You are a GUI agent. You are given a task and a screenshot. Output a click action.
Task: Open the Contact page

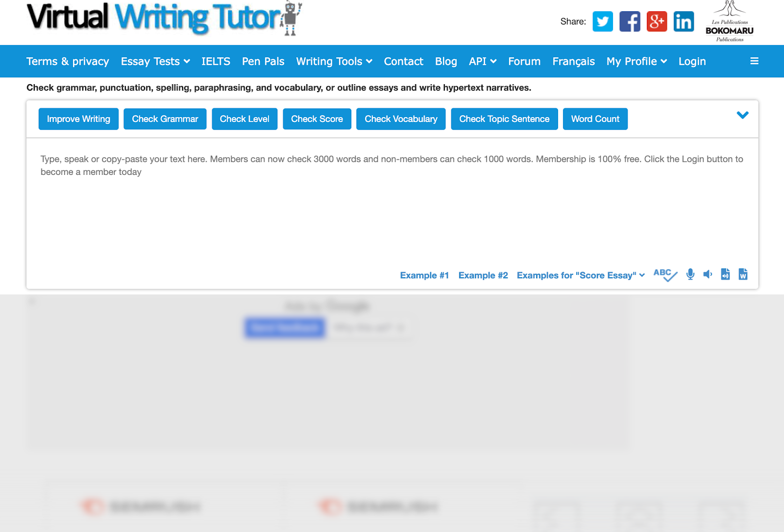pos(404,61)
